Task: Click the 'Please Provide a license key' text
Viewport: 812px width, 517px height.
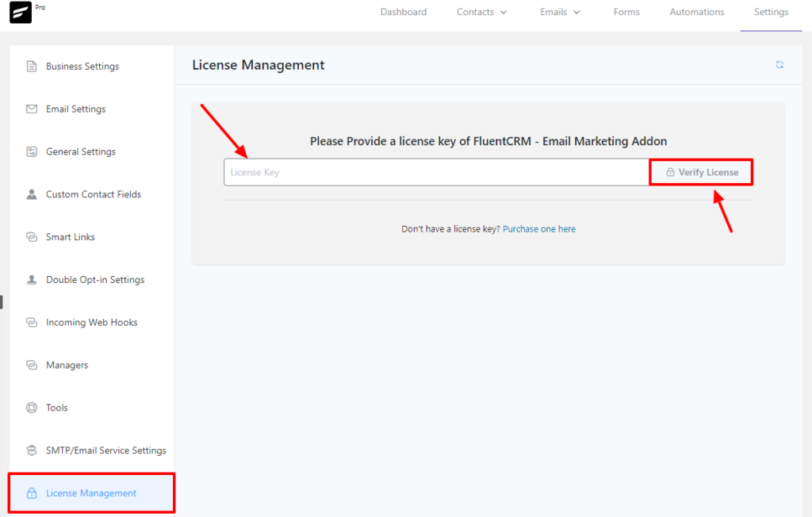Action: (x=488, y=141)
